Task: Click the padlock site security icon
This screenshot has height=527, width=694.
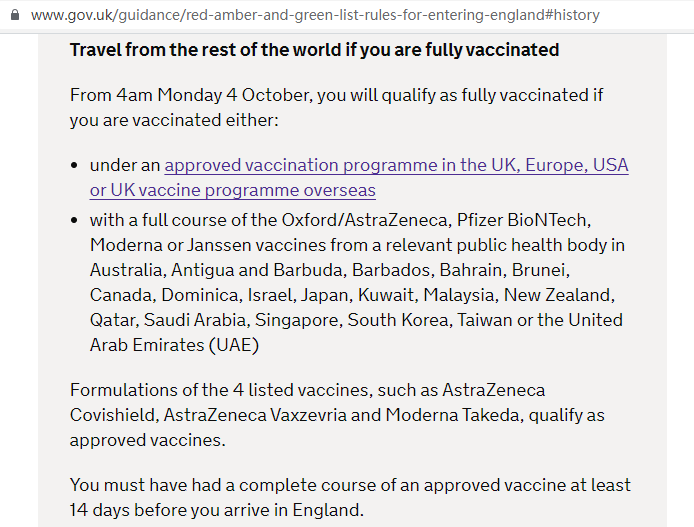Action: [x=15, y=15]
